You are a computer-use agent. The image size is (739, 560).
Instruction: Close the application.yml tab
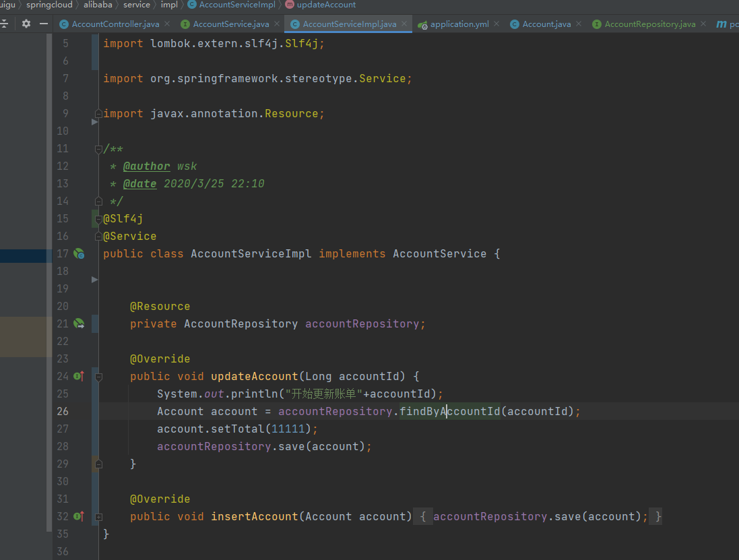tap(496, 24)
